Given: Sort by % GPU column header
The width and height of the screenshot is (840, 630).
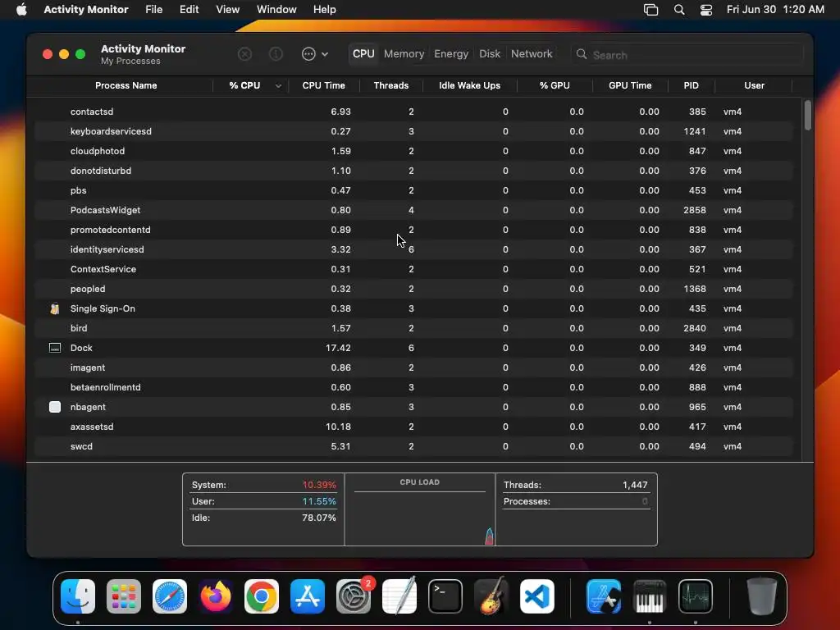Looking at the screenshot, I should [555, 85].
